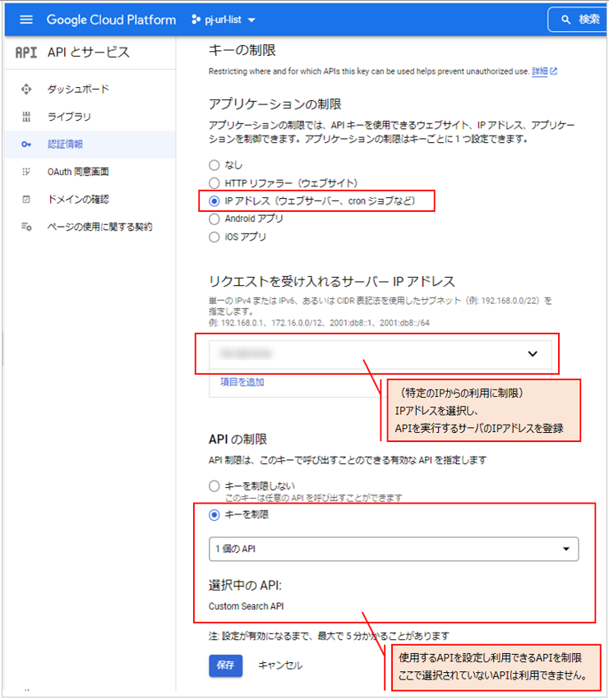The width and height of the screenshot is (609, 700).
Task: Open ライブラリ in the sidebar menu
Action: tap(69, 117)
